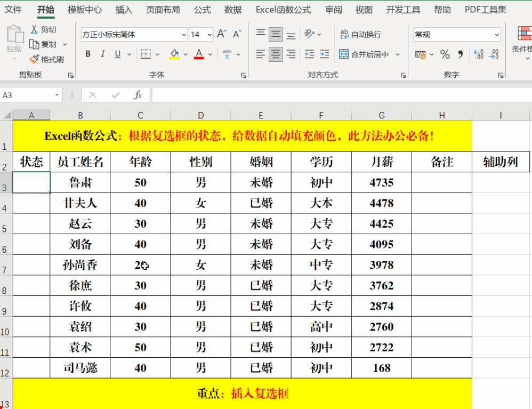Click the wén phonetic guide icon

click(227, 54)
